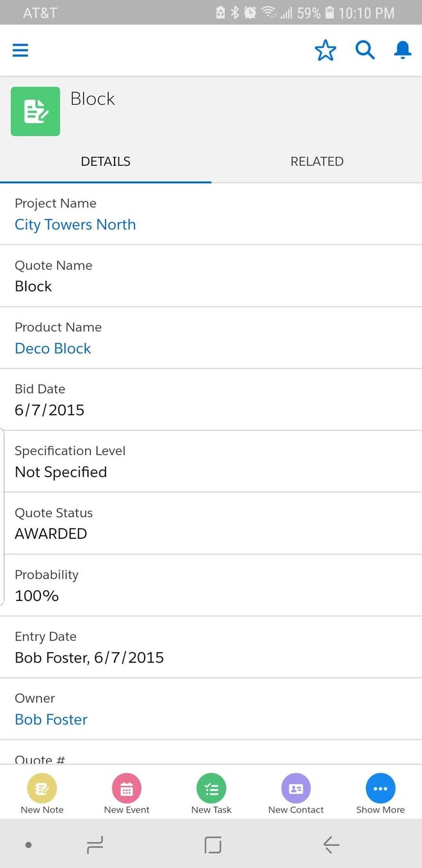Open Android recent apps
Viewport: 422px width, 868px height.
pyautogui.click(x=95, y=845)
